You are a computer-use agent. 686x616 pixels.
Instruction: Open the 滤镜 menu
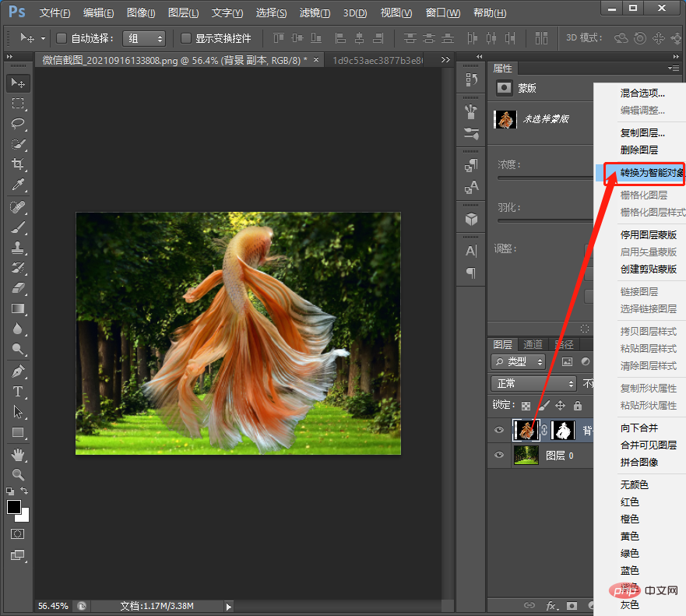[x=315, y=12]
